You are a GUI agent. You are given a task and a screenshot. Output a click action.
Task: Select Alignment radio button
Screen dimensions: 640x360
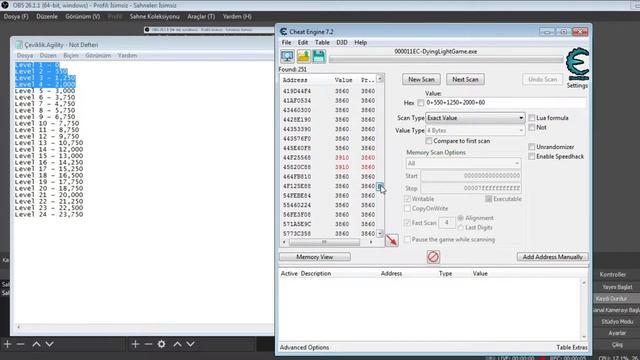tap(460, 218)
